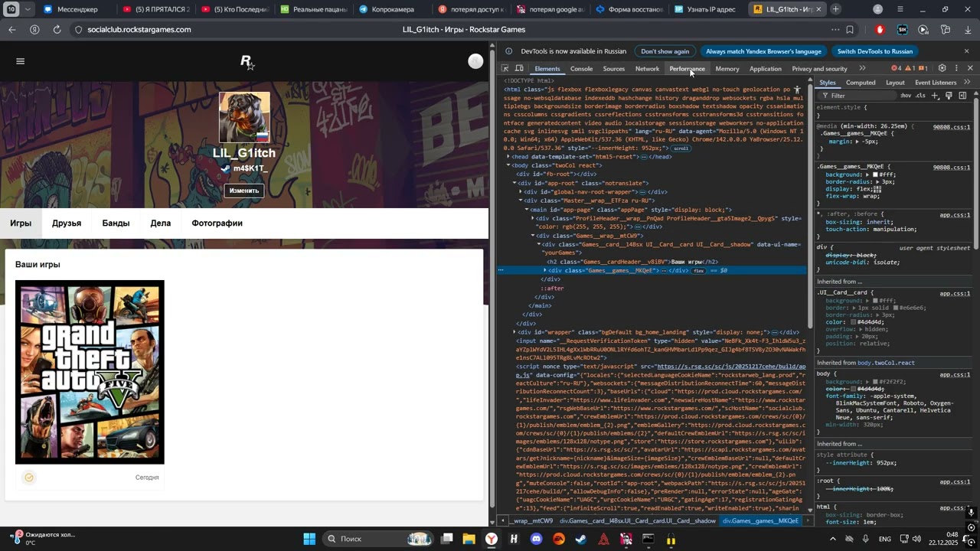Select the Memory tab
980x551 pixels.
click(727, 69)
